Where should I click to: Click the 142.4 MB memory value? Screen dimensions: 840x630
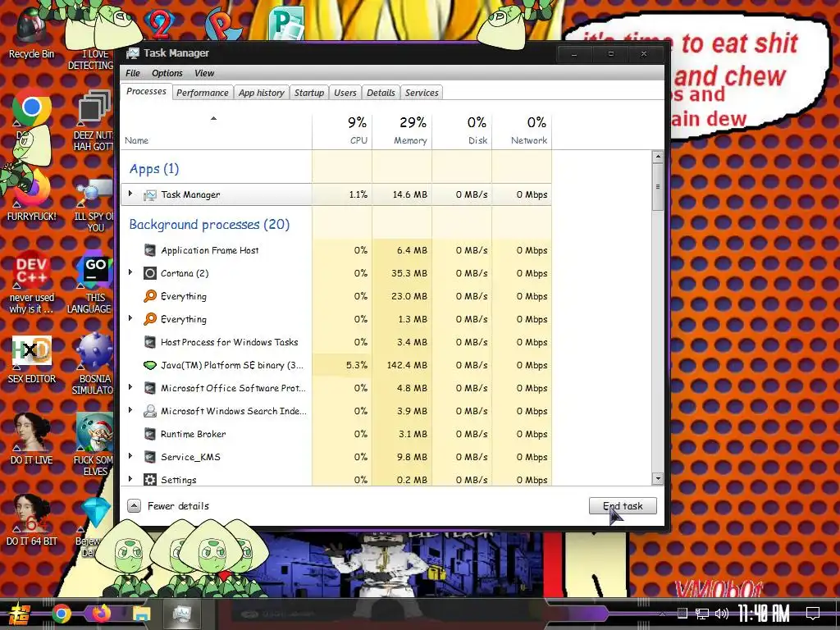(407, 365)
